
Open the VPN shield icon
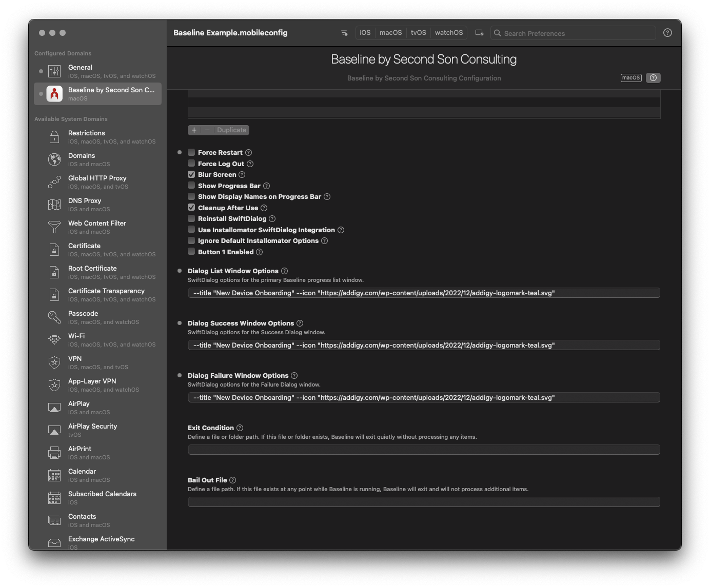54,362
